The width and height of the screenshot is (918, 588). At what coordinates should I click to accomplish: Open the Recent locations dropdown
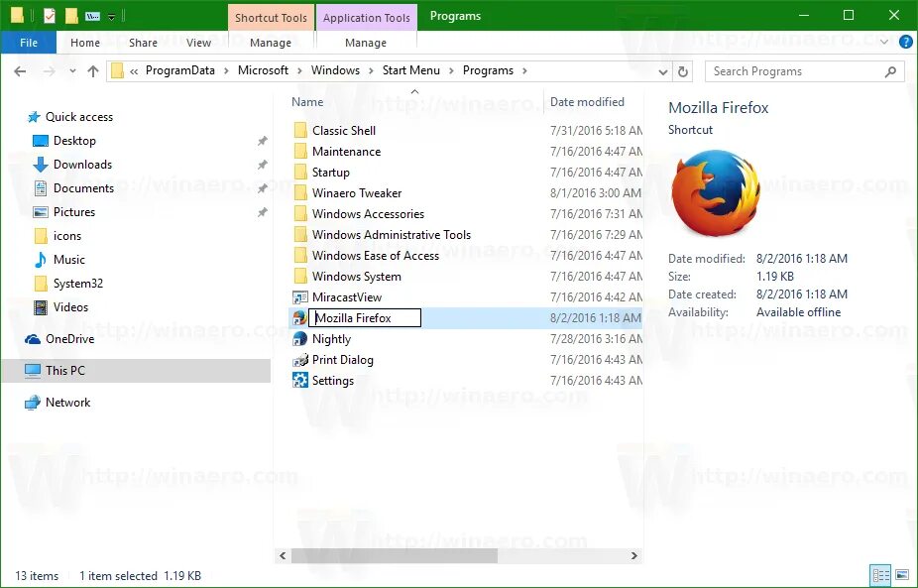pos(72,71)
